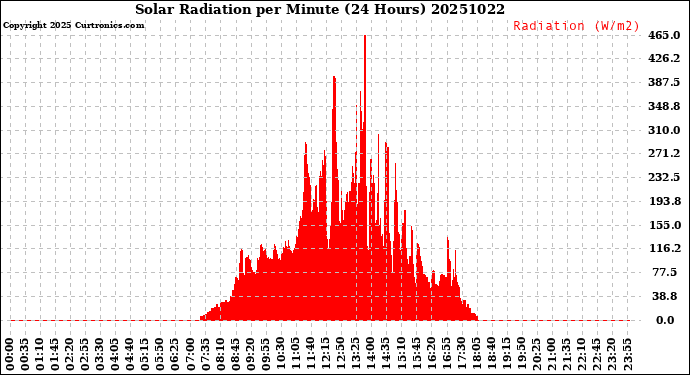Click the y-axis value 116.2
Image resolution: width=690 pixels, height=375 pixels.
point(664,249)
